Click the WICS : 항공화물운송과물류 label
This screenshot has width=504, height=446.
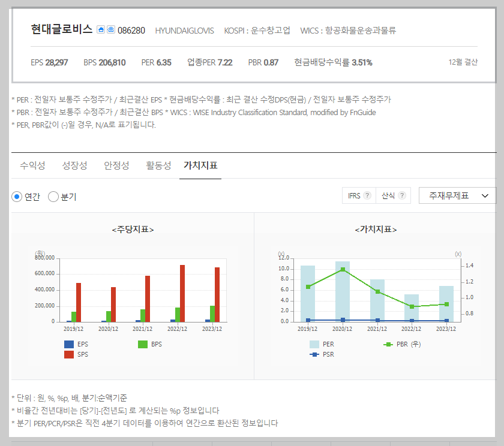point(348,31)
